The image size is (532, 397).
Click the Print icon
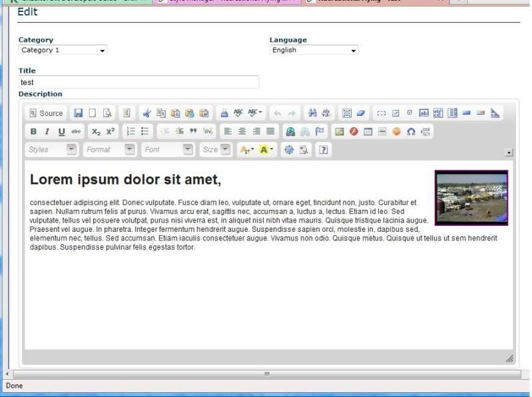click(224, 113)
